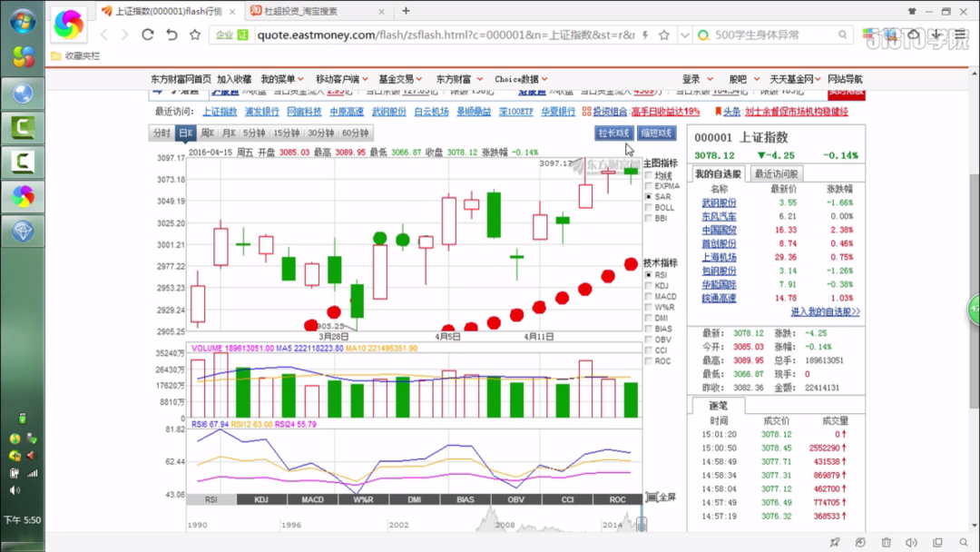The image size is (980, 552).
Task: Click the sound icon in bottom status bar
Action: point(912,542)
